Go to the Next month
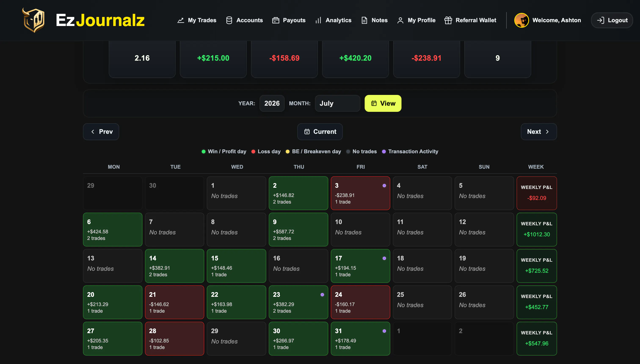Viewport: 640px width, 364px height. (x=539, y=131)
